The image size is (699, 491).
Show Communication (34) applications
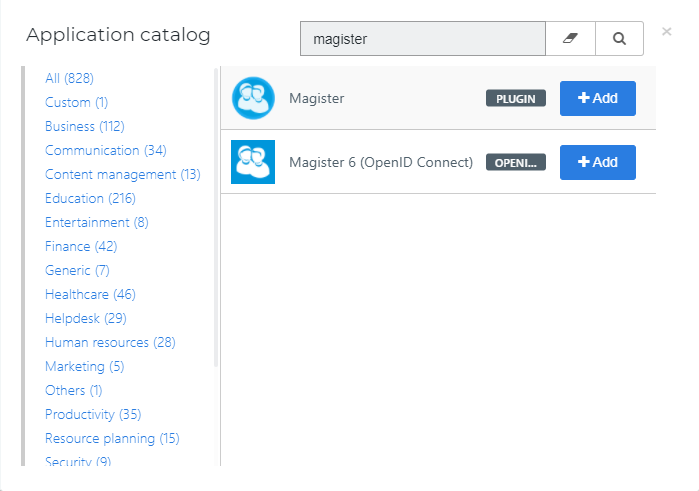tap(106, 151)
